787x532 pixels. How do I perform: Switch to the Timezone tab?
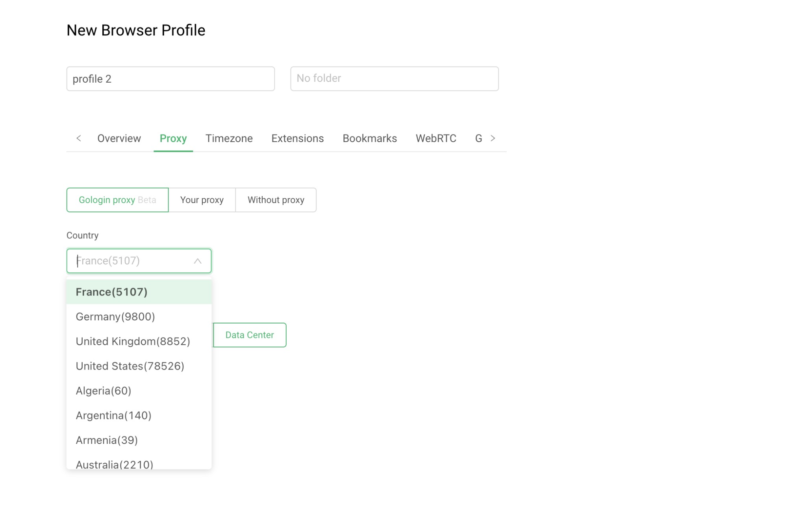pos(229,139)
